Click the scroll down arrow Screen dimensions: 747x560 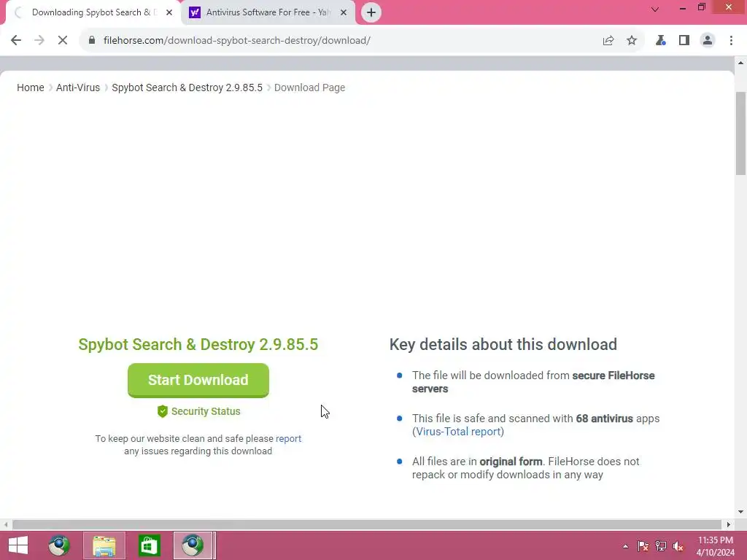click(x=740, y=513)
